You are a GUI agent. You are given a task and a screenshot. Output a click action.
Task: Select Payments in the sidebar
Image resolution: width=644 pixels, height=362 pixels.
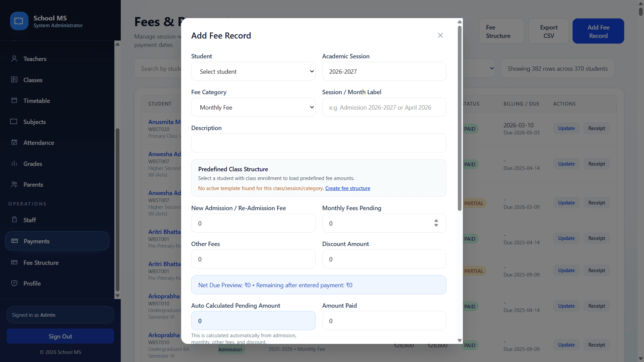[x=57, y=241]
